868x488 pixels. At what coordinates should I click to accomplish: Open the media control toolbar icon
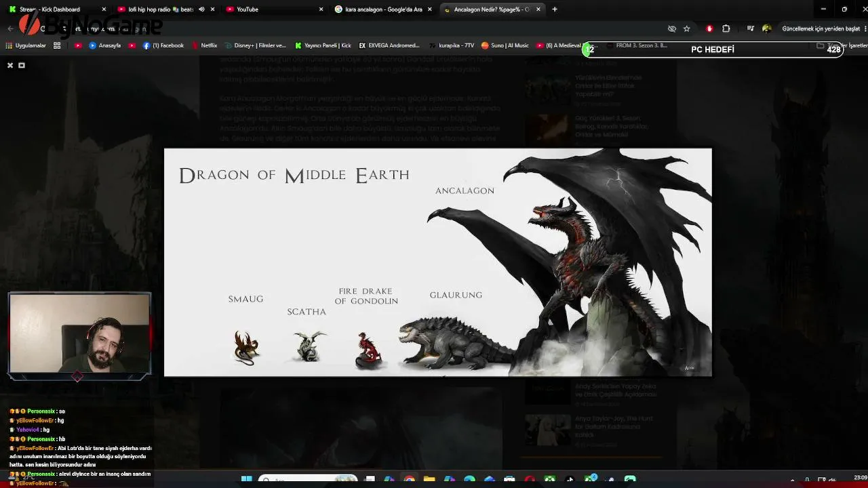(751, 28)
